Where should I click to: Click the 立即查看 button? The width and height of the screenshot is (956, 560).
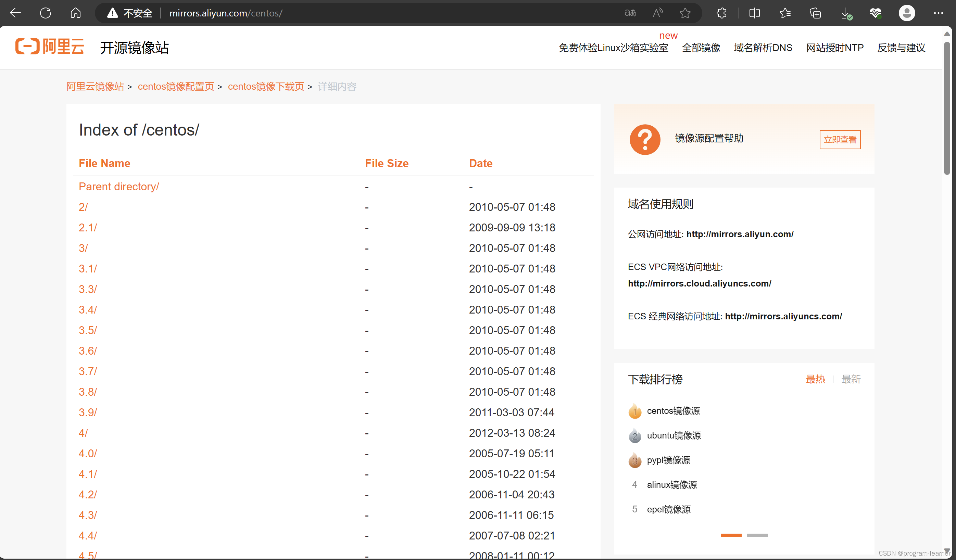840,140
